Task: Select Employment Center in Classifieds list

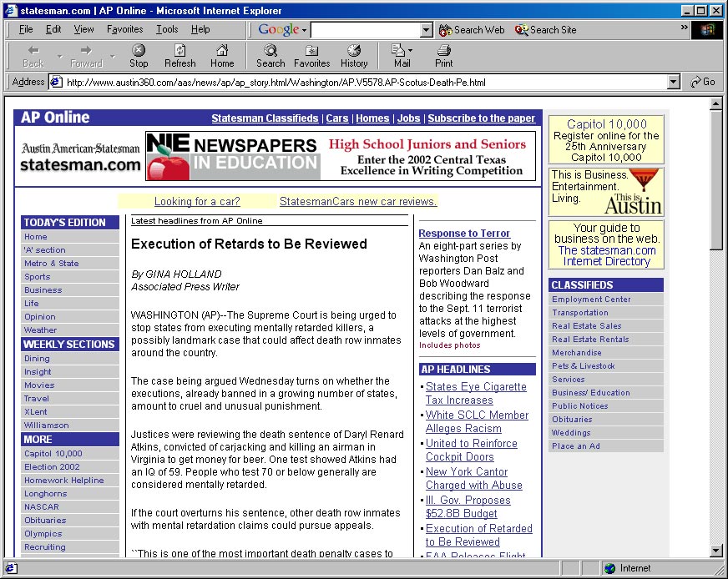Action: pos(591,300)
